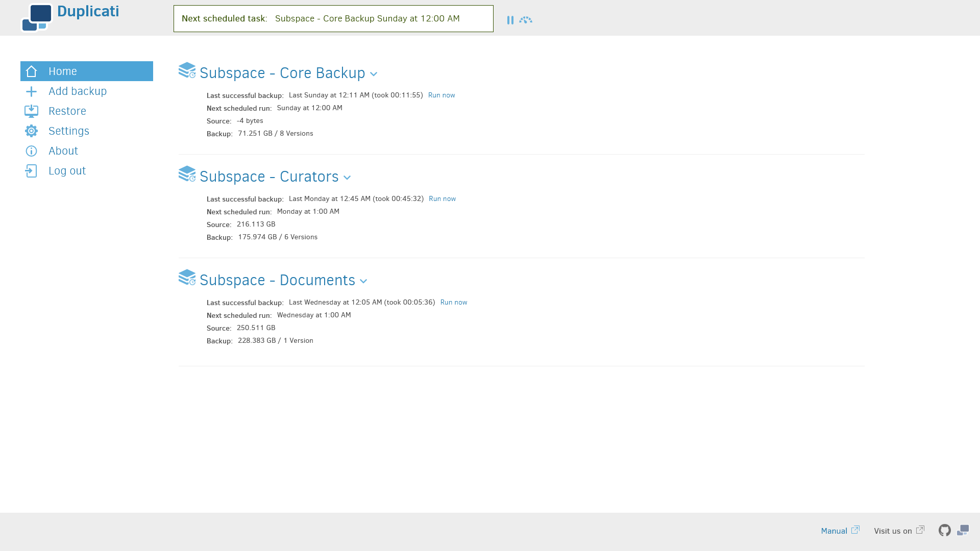This screenshot has height=551, width=980.
Task: Click the Subspace - Core Backup title
Action: pos(282,73)
